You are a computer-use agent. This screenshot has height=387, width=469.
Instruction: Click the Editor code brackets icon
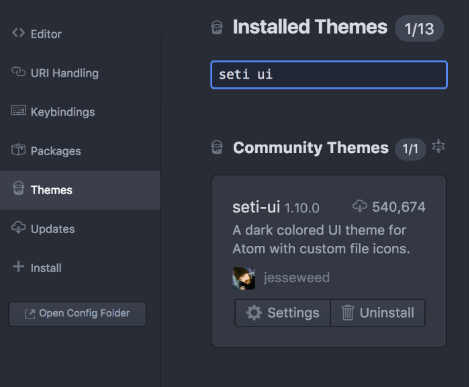tap(18, 33)
